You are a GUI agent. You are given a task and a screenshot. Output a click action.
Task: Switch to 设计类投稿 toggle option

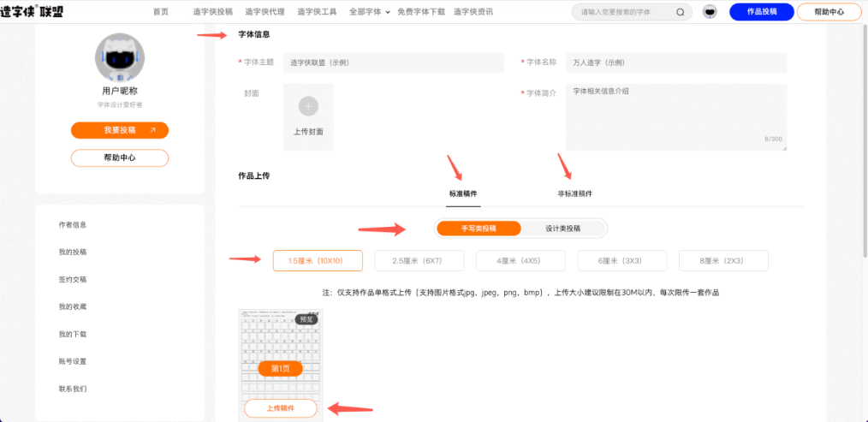(562, 229)
